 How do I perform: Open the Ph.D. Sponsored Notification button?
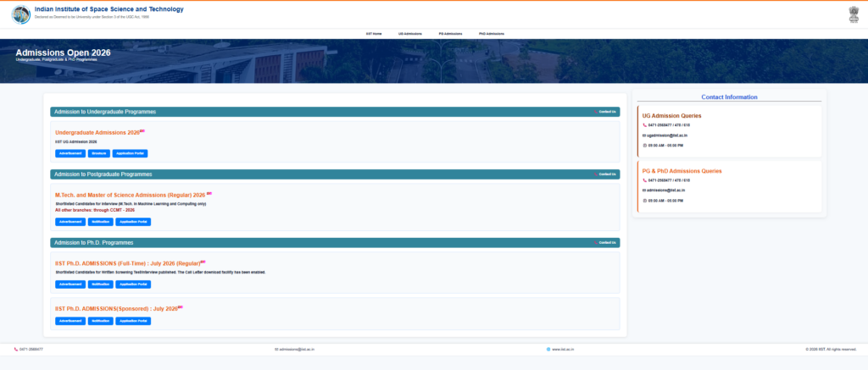pos(101,321)
